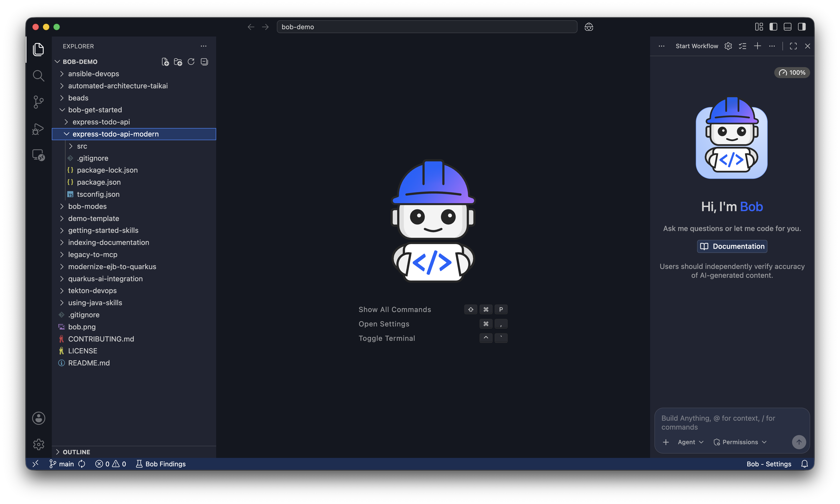Expand the beads folder

[134, 98]
